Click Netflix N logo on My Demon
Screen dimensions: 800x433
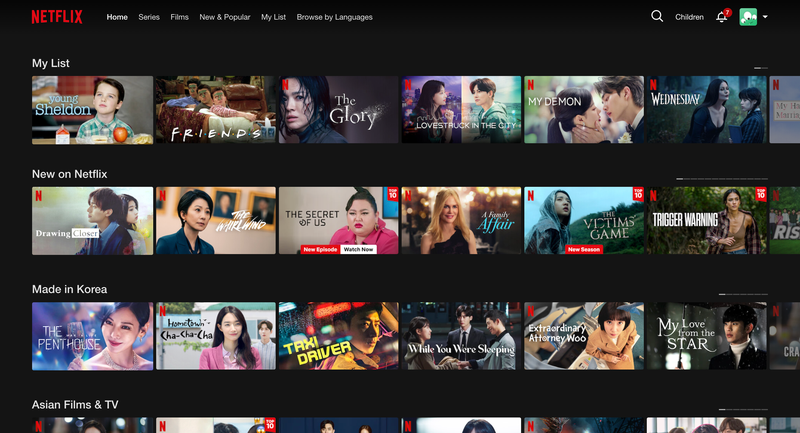coord(531,84)
